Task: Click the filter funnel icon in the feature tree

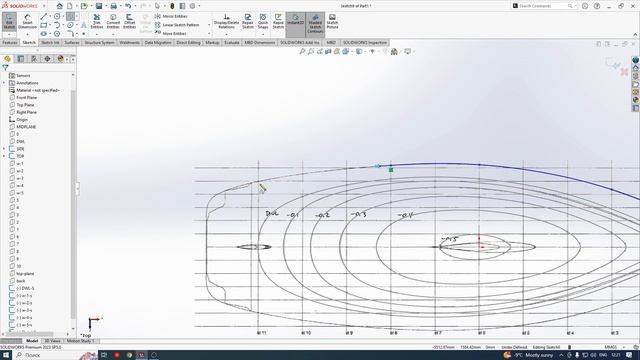Action: (5, 68)
